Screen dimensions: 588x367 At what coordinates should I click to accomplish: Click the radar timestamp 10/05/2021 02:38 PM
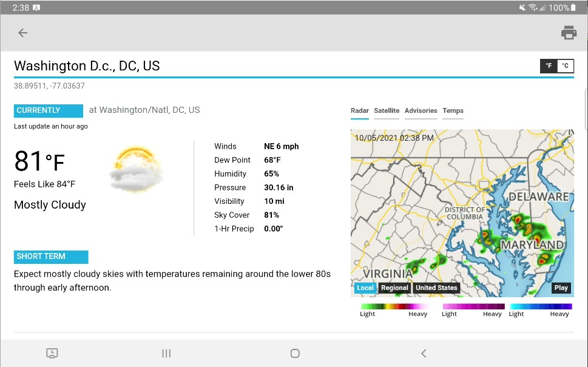[x=394, y=138]
